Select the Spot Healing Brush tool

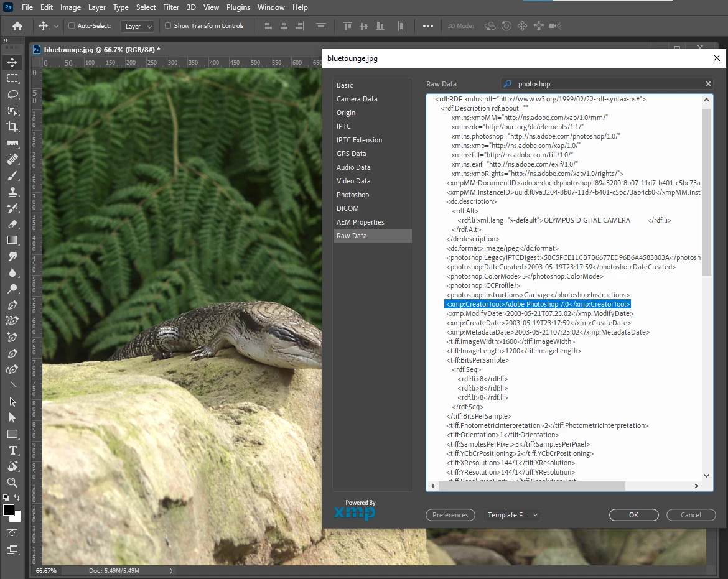(x=12, y=159)
